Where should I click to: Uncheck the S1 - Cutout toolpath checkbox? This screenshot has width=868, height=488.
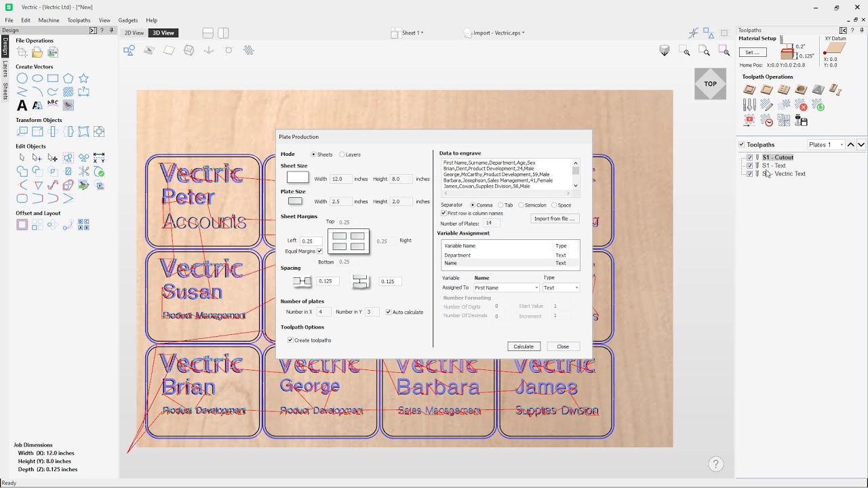749,157
